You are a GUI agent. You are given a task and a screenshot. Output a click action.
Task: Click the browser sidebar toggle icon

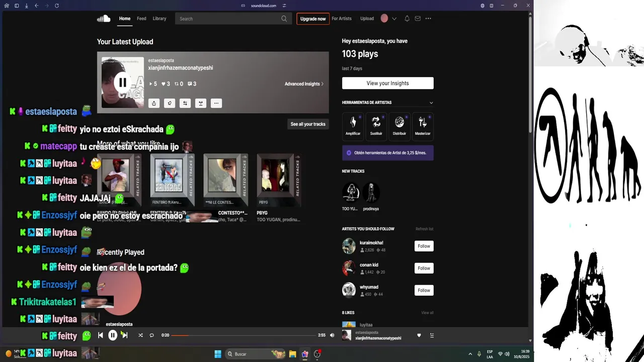coord(17,6)
